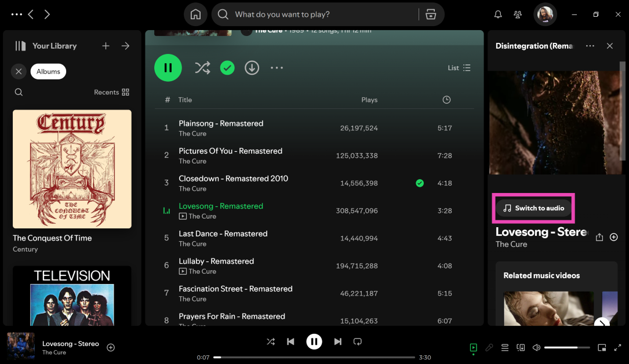Expand Your Library with the arrow

click(125, 46)
